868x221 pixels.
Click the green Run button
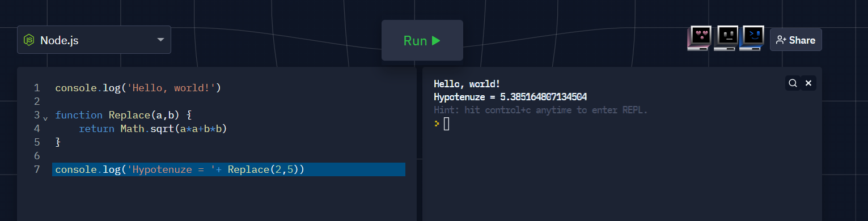pos(422,40)
